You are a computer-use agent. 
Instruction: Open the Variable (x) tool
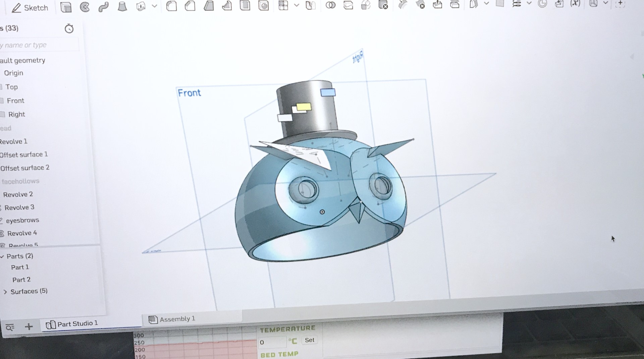pos(575,3)
